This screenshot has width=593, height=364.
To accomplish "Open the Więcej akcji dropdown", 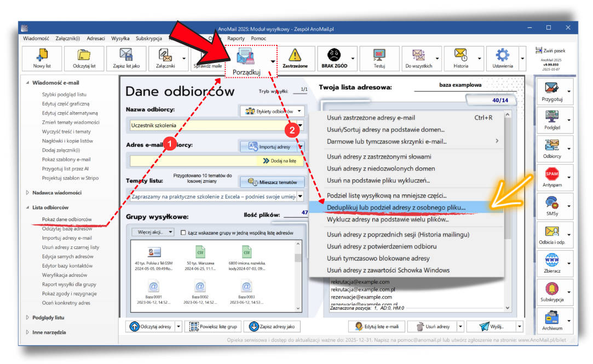I will coord(152,232).
